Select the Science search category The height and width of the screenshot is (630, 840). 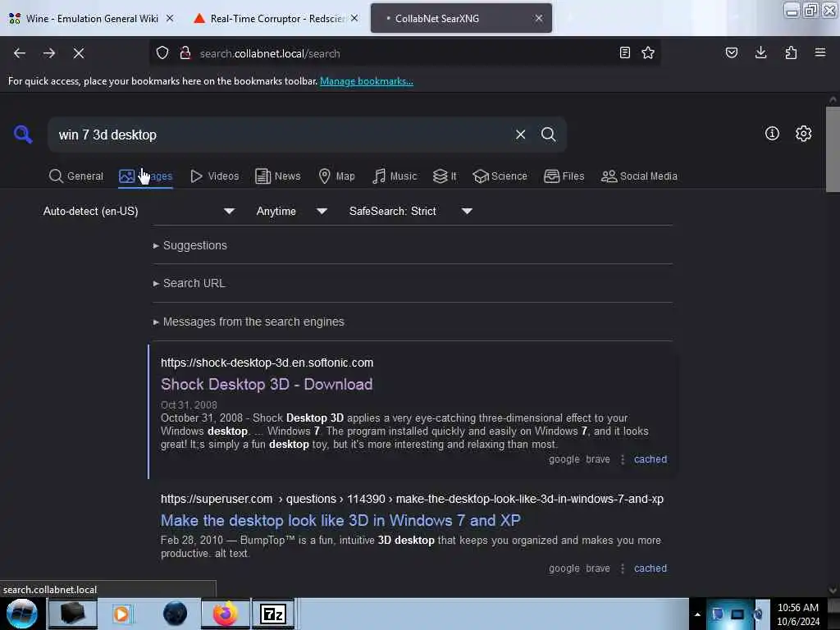[x=500, y=176]
